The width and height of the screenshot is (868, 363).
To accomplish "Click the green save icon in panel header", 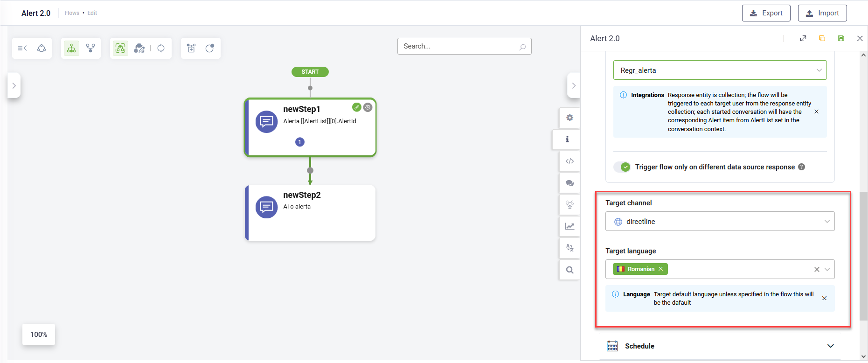I will tap(841, 38).
